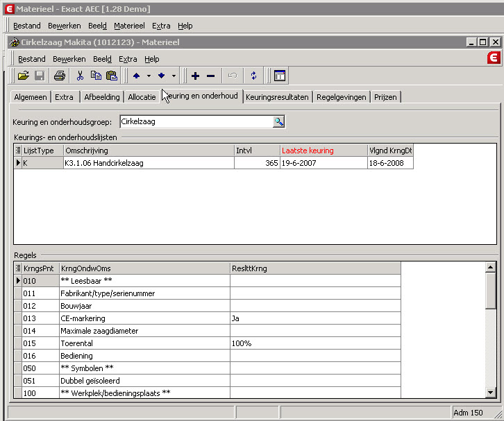Viewport: 504px width, 421px height.
Task: Click the 19-6-2007 date cell
Action: [x=324, y=163]
